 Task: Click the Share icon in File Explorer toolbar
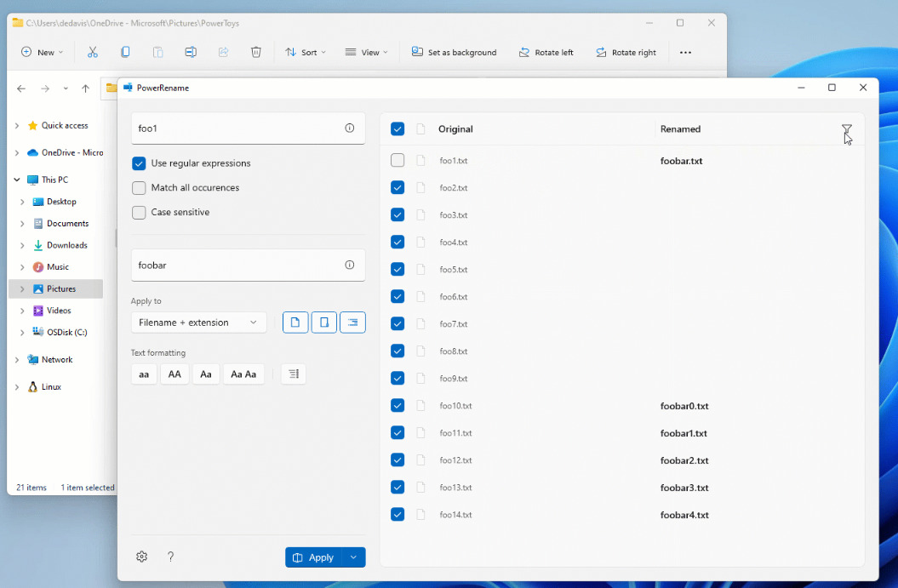click(x=223, y=52)
